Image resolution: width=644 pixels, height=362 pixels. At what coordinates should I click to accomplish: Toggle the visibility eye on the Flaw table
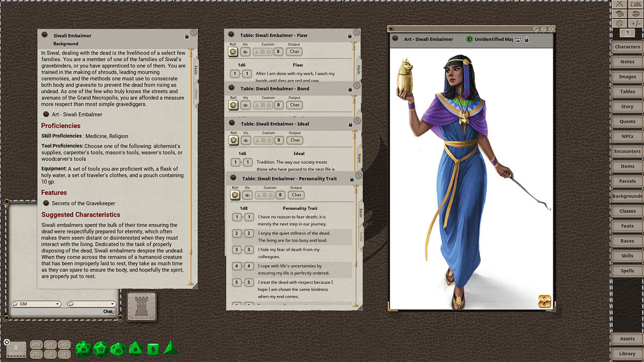click(x=245, y=51)
